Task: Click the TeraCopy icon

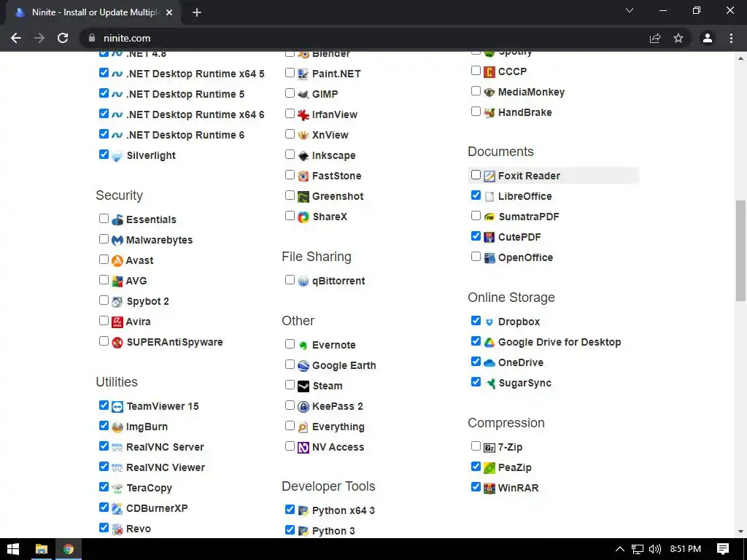Action: click(117, 488)
